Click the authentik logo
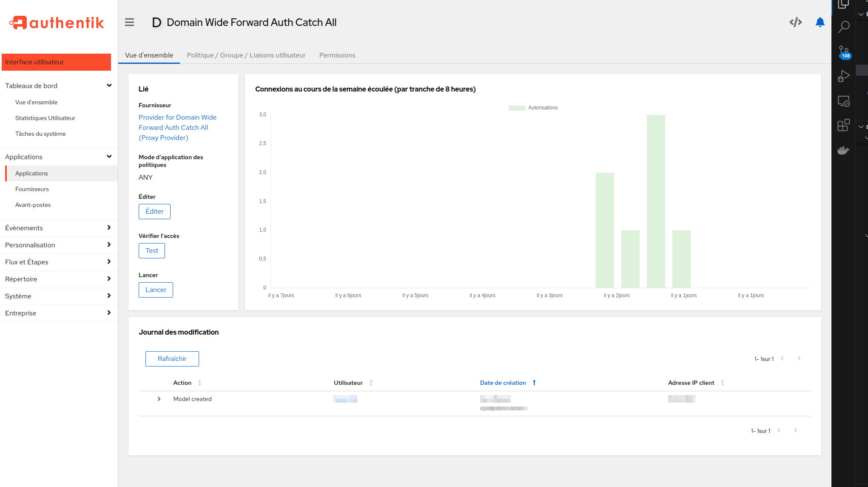The image size is (868, 487). point(57,23)
